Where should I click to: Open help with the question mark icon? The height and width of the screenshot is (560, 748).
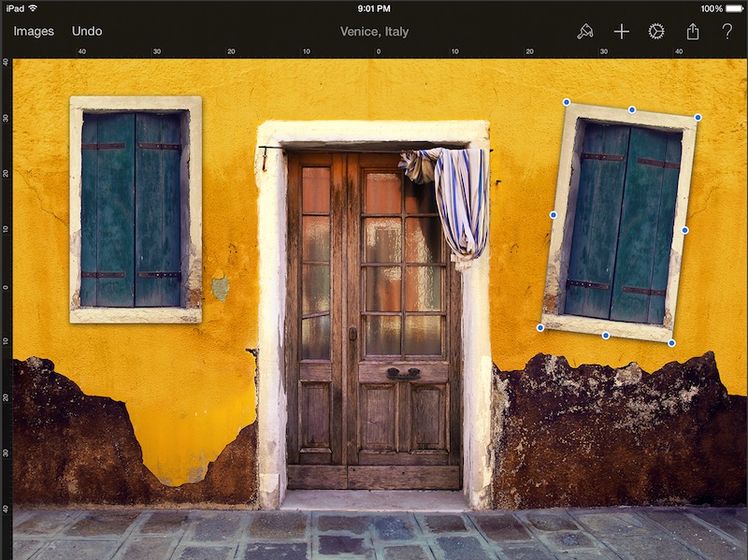(x=727, y=32)
